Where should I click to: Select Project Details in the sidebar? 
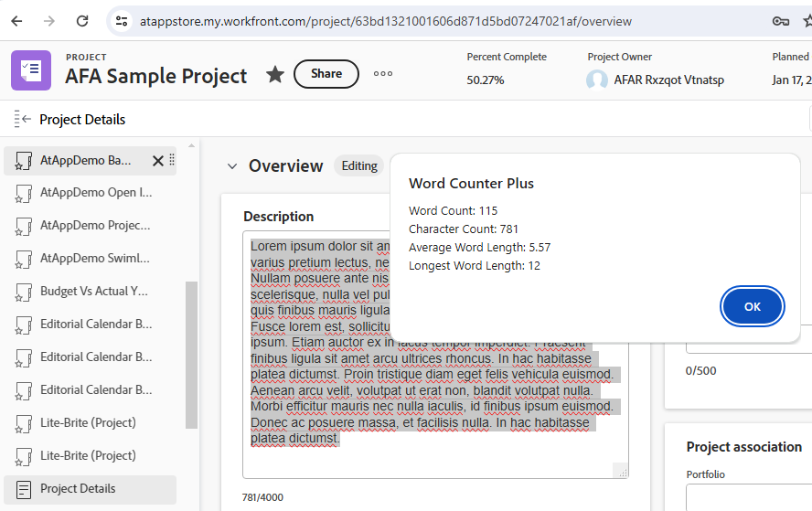[x=78, y=489]
